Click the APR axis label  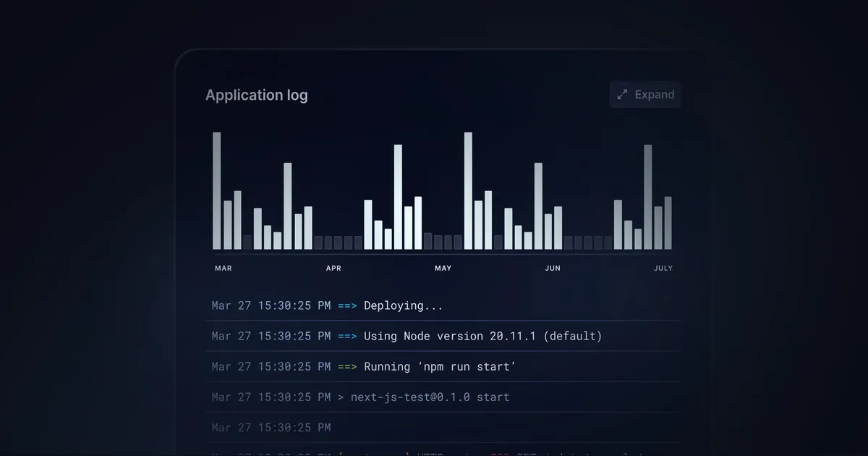coord(333,269)
